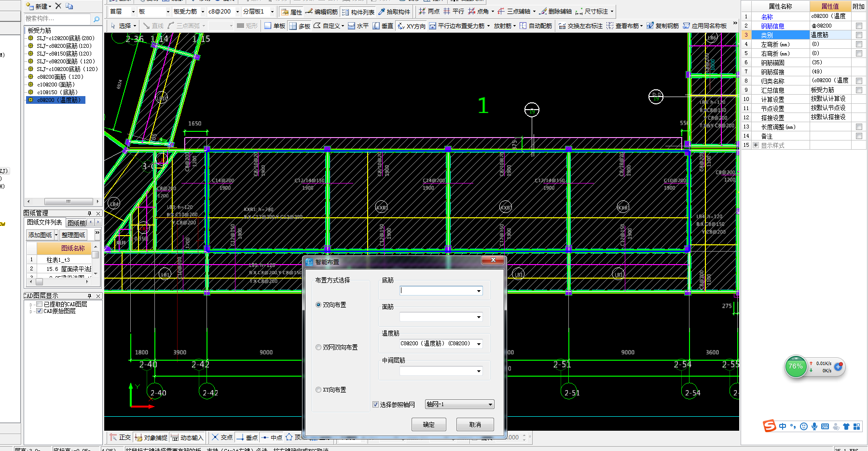This screenshot has width=868, height=451.
Task: Expand the 已提取的CAD图层 tree node
Action: [31, 304]
